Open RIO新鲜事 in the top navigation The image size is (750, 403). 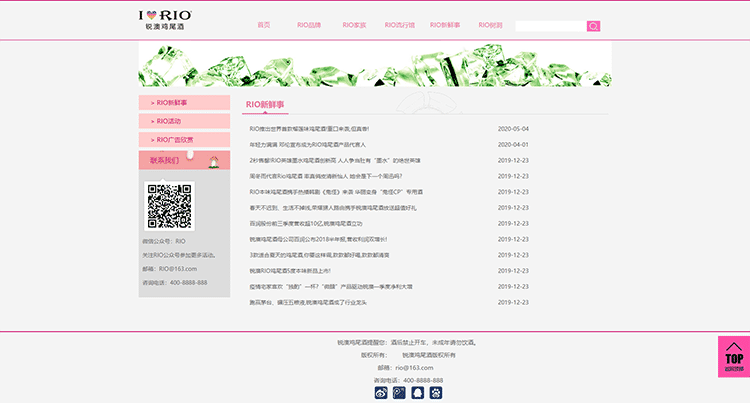(x=445, y=25)
